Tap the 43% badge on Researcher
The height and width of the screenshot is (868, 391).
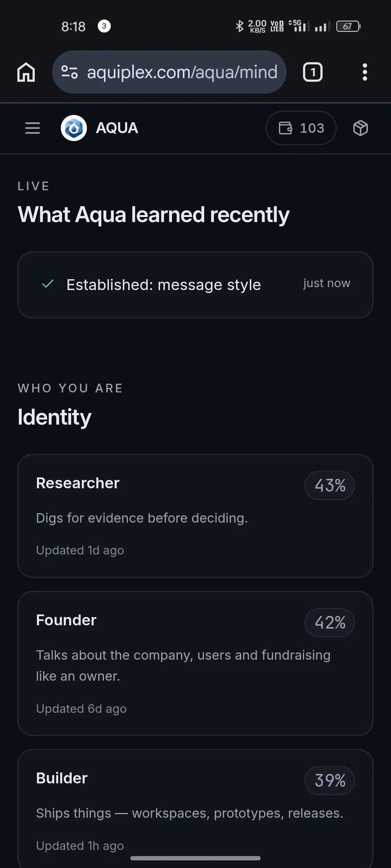[330, 485]
